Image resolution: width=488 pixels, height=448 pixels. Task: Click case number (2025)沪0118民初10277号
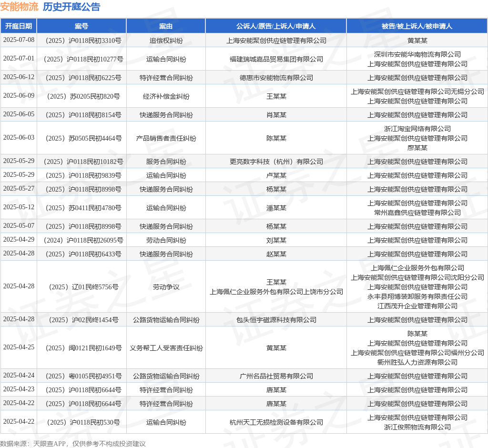(83, 59)
